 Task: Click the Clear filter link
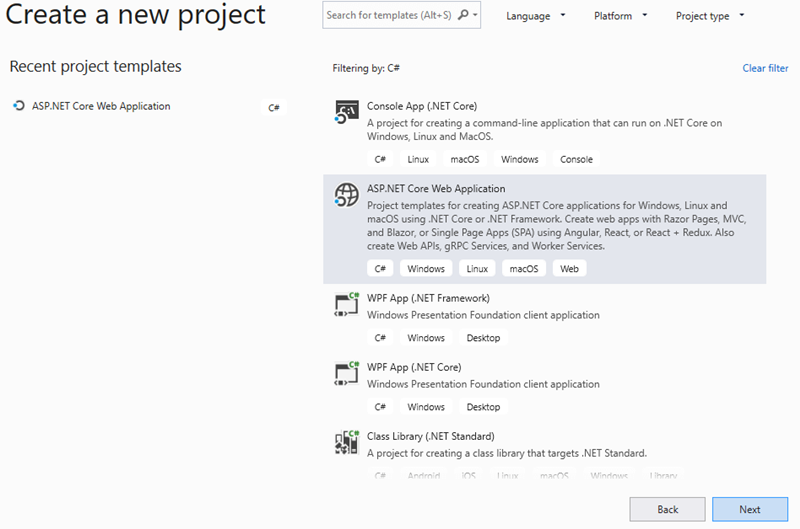765,68
